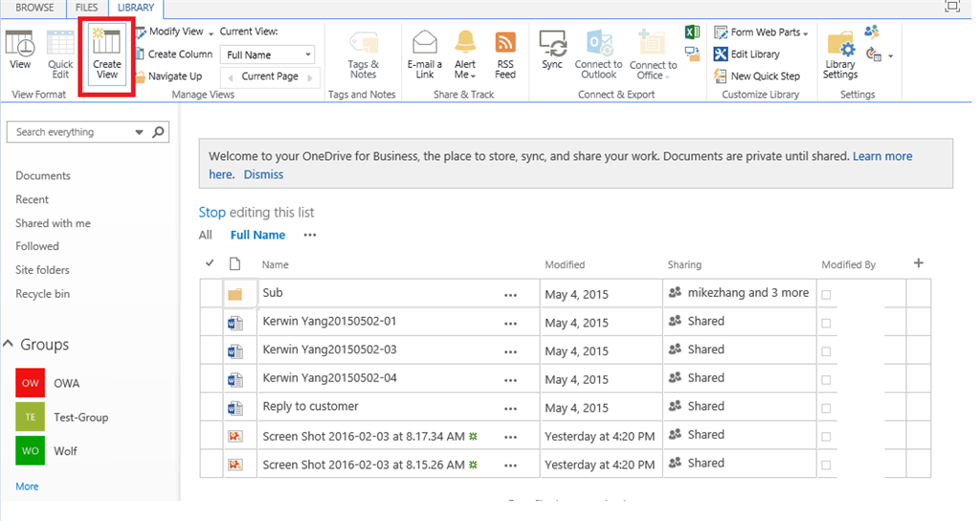Click the Create View ribbon icon
This screenshot has width=980, height=521.
106,54
